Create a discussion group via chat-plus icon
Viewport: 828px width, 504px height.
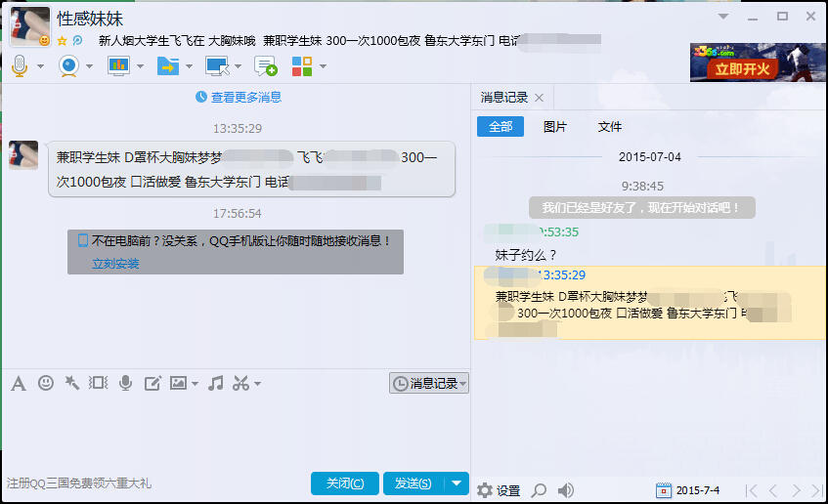[x=266, y=66]
